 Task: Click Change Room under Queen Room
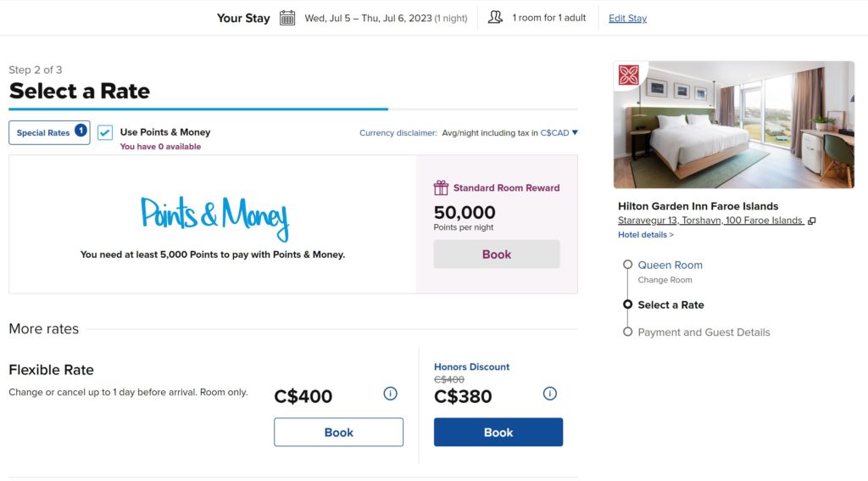pos(665,280)
